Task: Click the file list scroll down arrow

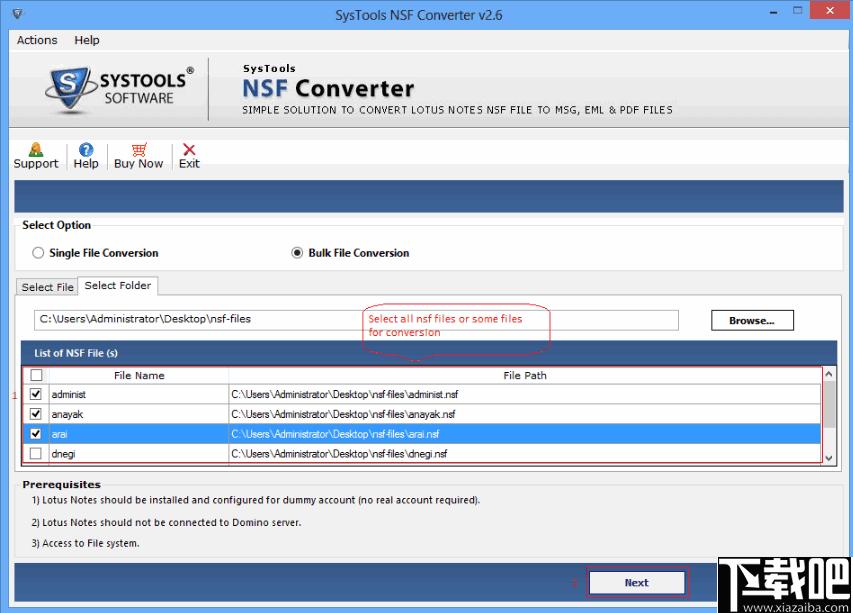Action: (829, 459)
